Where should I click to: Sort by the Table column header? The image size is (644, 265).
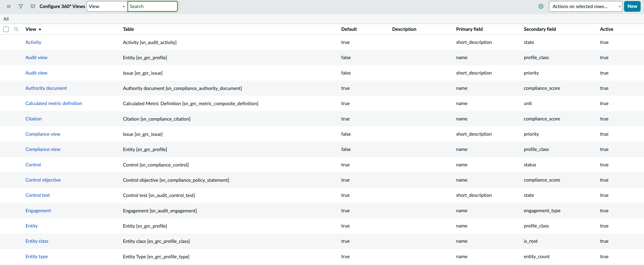128,29
